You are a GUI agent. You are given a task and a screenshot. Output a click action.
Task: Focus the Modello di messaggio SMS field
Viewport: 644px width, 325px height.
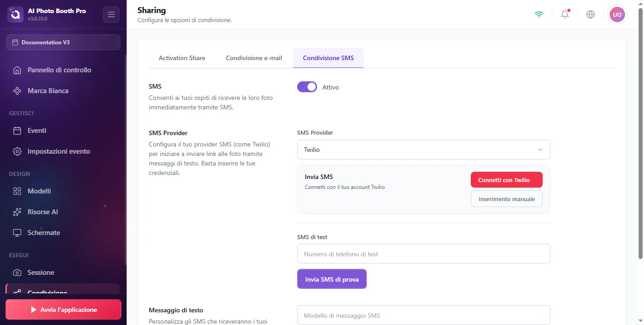[424, 316]
